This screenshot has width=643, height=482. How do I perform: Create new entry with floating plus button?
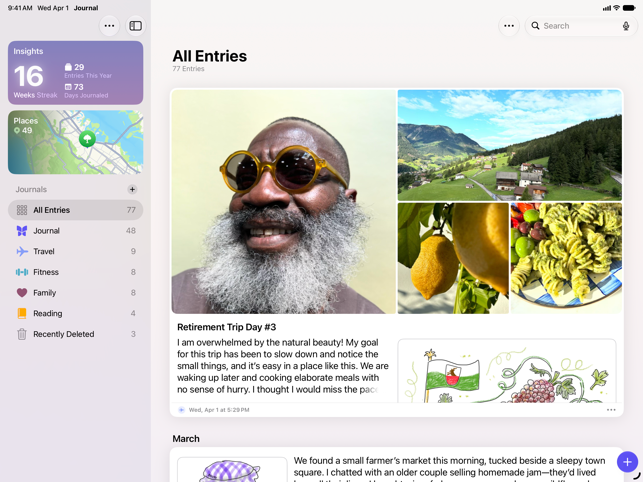(x=627, y=462)
